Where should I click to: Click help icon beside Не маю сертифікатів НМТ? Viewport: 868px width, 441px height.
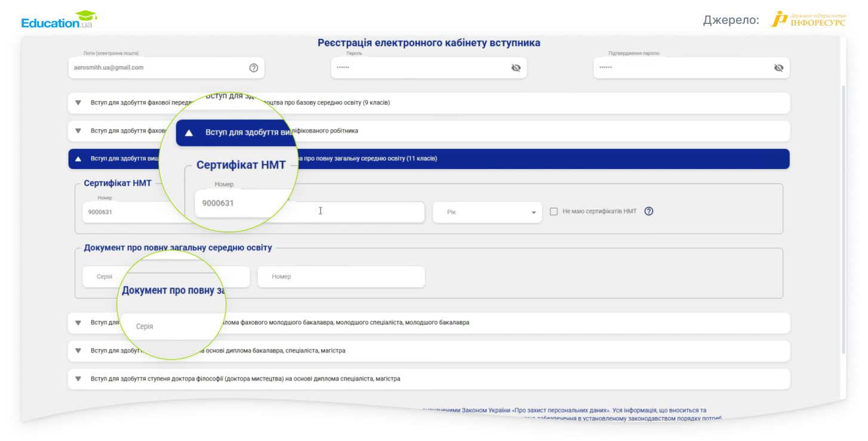(649, 211)
